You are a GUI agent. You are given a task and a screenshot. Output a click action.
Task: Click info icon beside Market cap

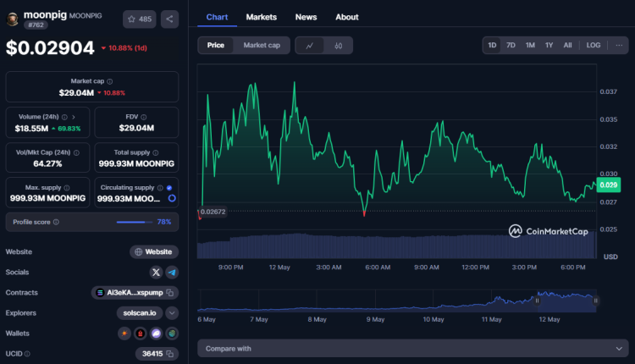click(109, 81)
